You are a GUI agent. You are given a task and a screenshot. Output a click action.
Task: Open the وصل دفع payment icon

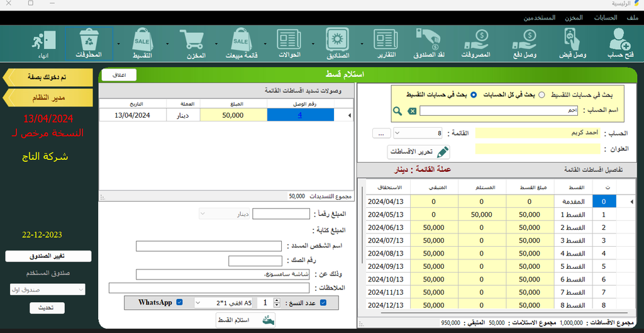point(525,43)
